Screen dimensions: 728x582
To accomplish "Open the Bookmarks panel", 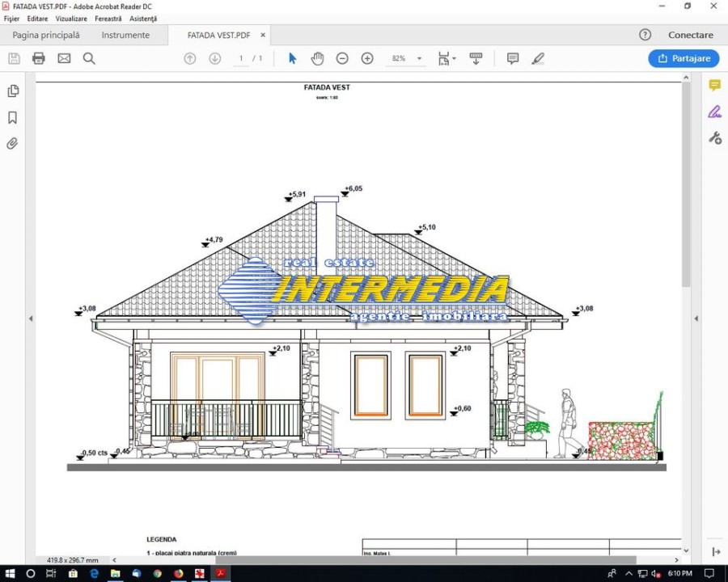I will coord(12,117).
